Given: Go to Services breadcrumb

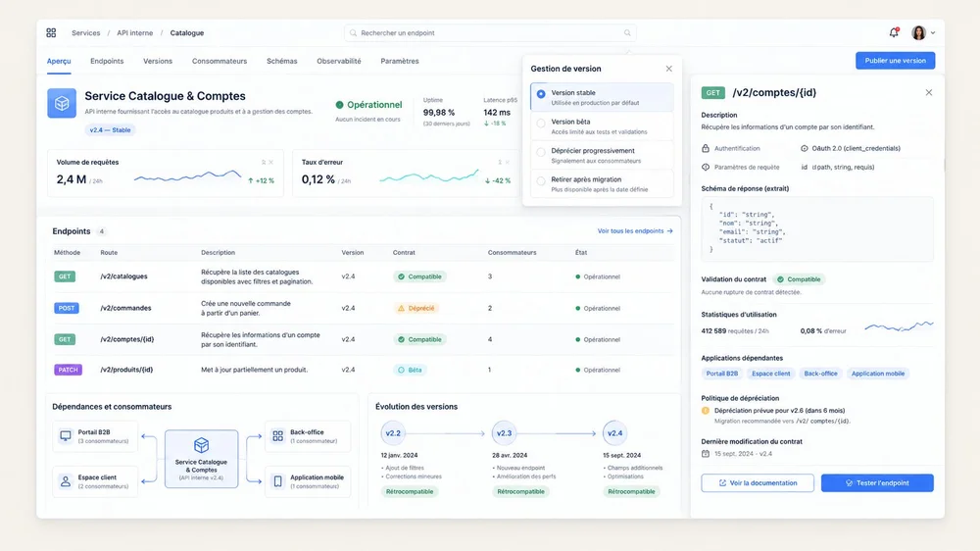Looking at the screenshot, I should 85,32.
